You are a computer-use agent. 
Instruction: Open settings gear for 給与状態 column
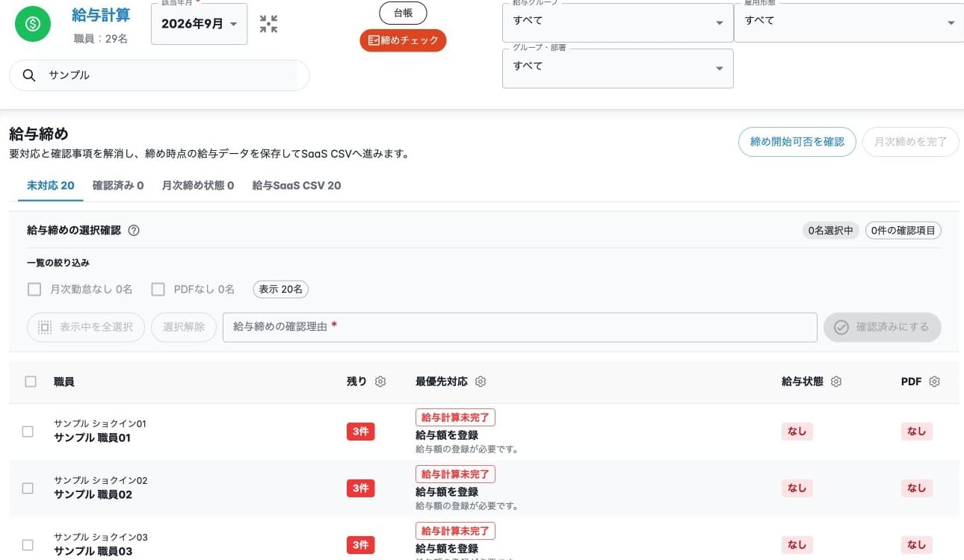pyautogui.click(x=836, y=382)
